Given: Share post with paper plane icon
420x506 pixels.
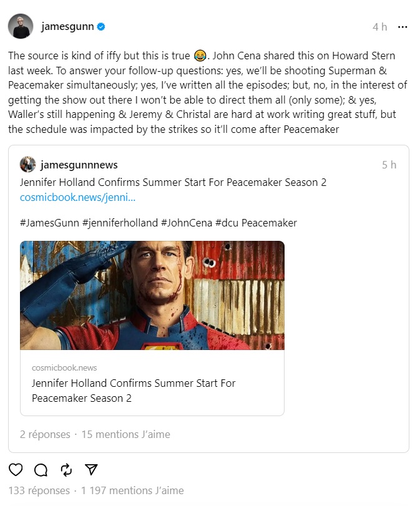Looking at the screenshot, I should coord(91,470).
